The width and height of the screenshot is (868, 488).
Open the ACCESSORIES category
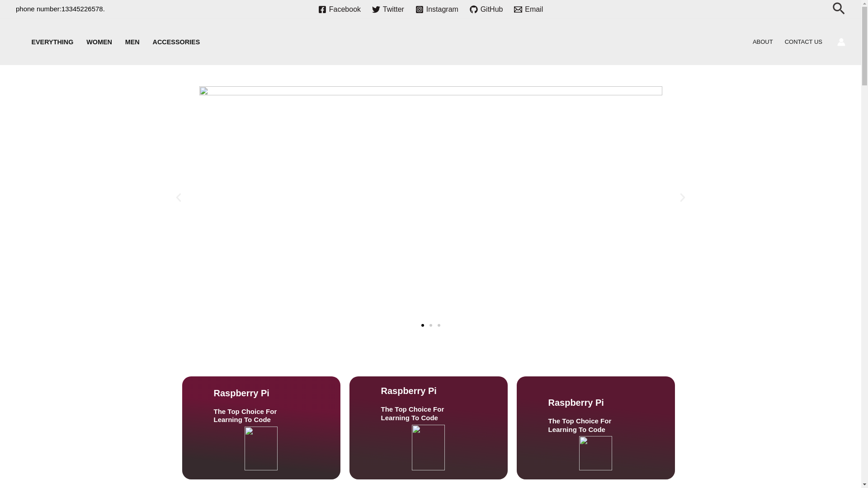176,42
